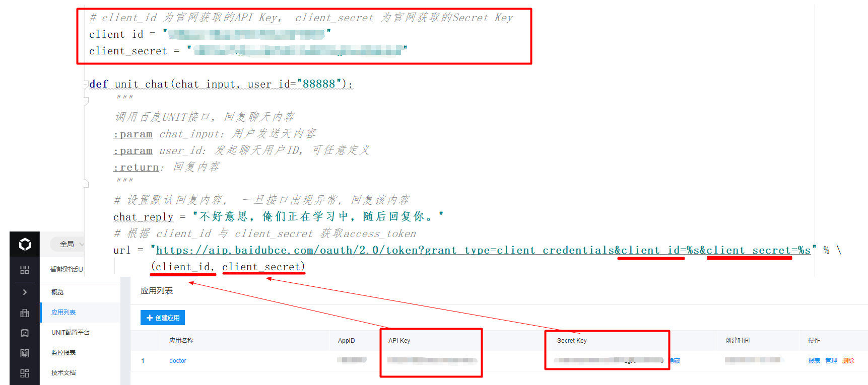Click the 创建应用 button
The height and width of the screenshot is (385, 868).
pos(163,318)
